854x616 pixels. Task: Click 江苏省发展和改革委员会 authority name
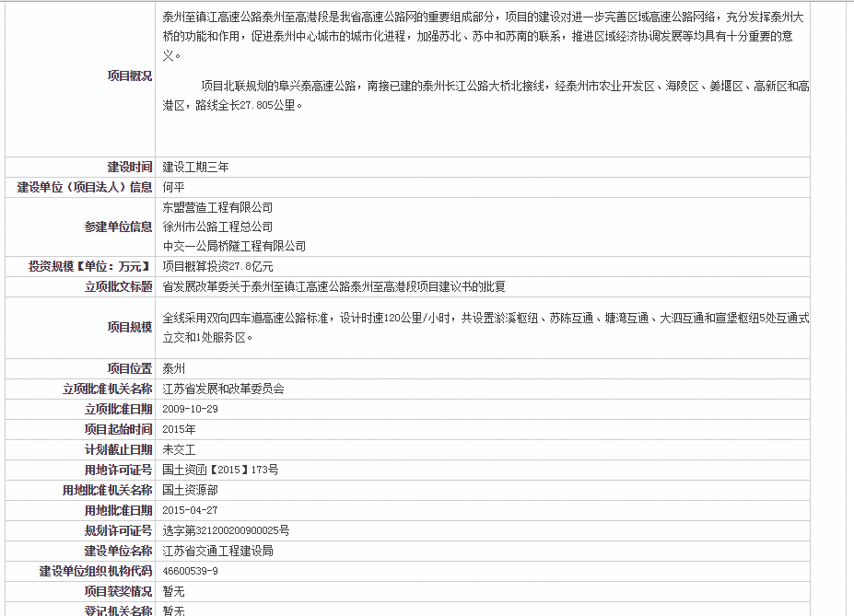223,389
